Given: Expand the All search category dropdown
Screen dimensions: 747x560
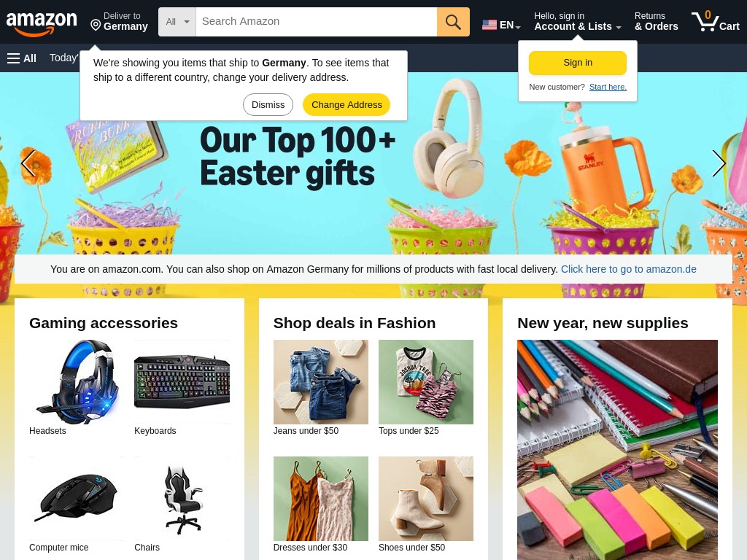Looking at the screenshot, I should [x=177, y=22].
